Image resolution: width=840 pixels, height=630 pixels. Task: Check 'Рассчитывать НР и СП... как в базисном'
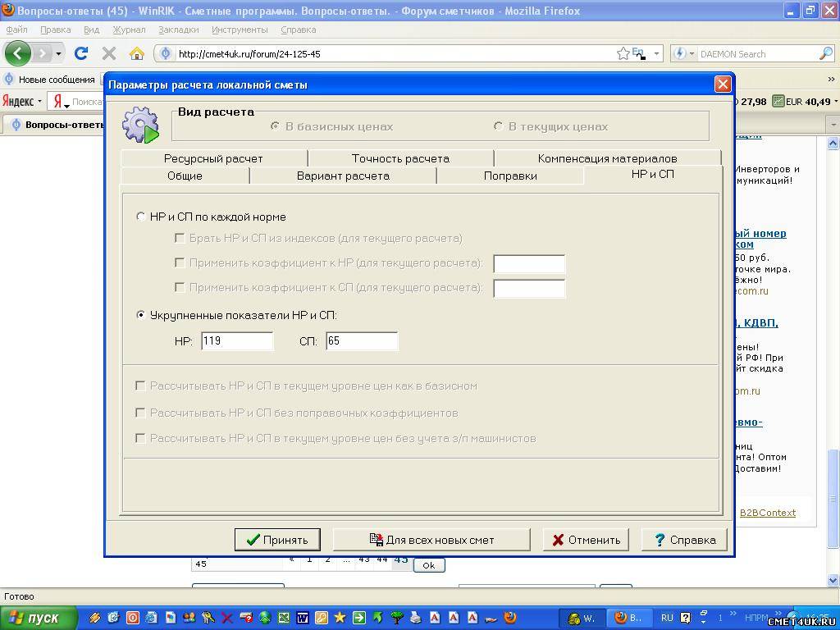coord(140,386)
